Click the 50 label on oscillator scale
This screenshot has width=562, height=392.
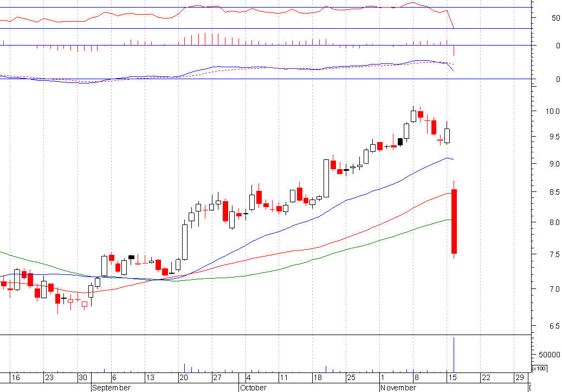click(x=556, y=18)
